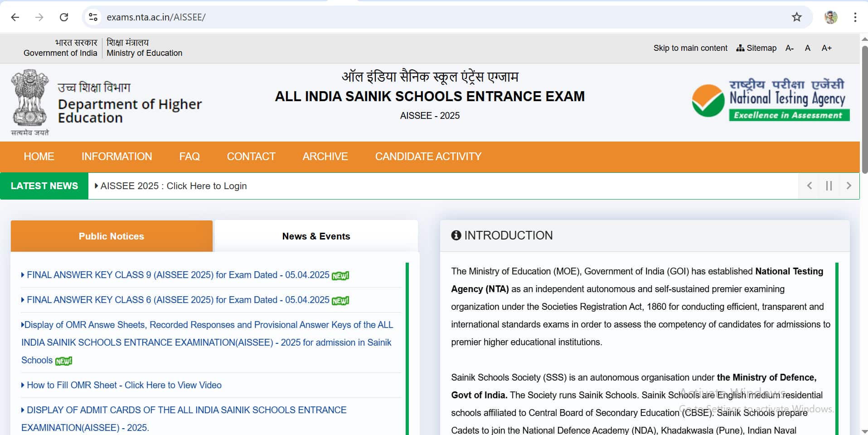The height and width of the screenshot is (435, 868).
Task: Click the Ministry of Education text
Action: [x=144, y=53]
